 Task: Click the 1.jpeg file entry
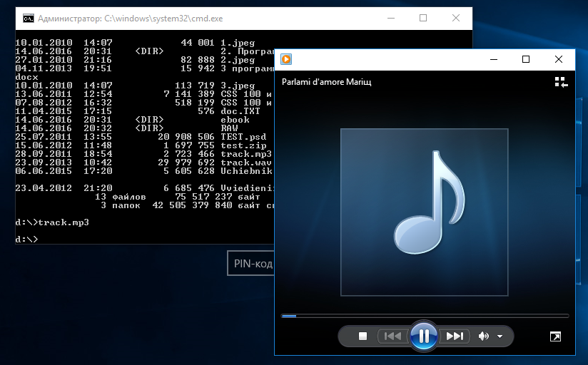[238, 43]
